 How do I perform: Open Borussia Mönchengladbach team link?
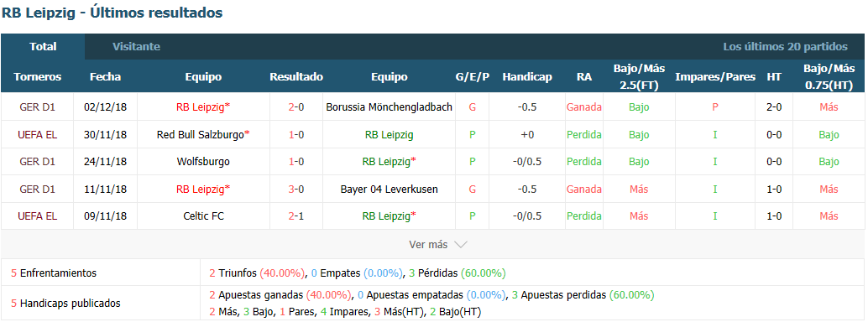click(x=390, y=106)
